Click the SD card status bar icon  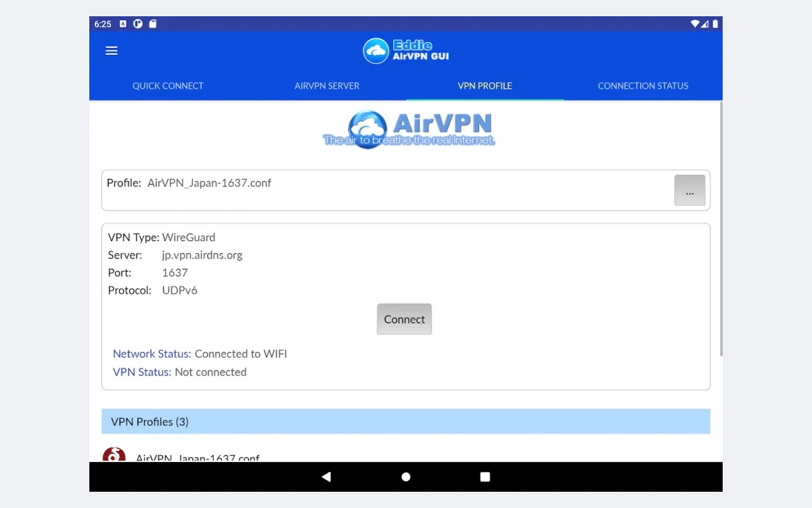(x=153, y=24)
